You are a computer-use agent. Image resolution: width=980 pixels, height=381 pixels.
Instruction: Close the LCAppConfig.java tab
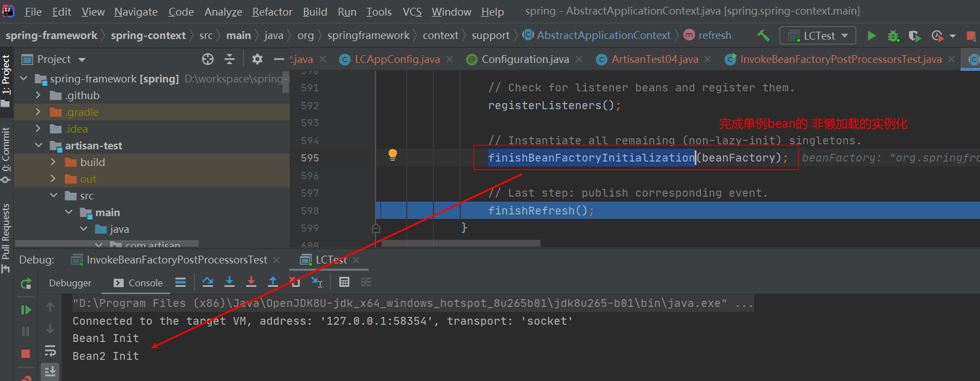coord(450,59)
